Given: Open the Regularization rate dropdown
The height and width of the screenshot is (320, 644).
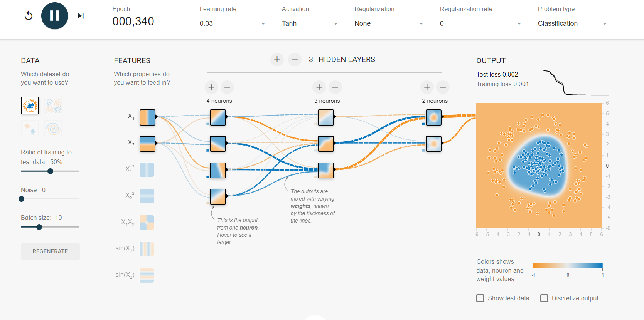Looking at the screenshot, I should [481, 23].
